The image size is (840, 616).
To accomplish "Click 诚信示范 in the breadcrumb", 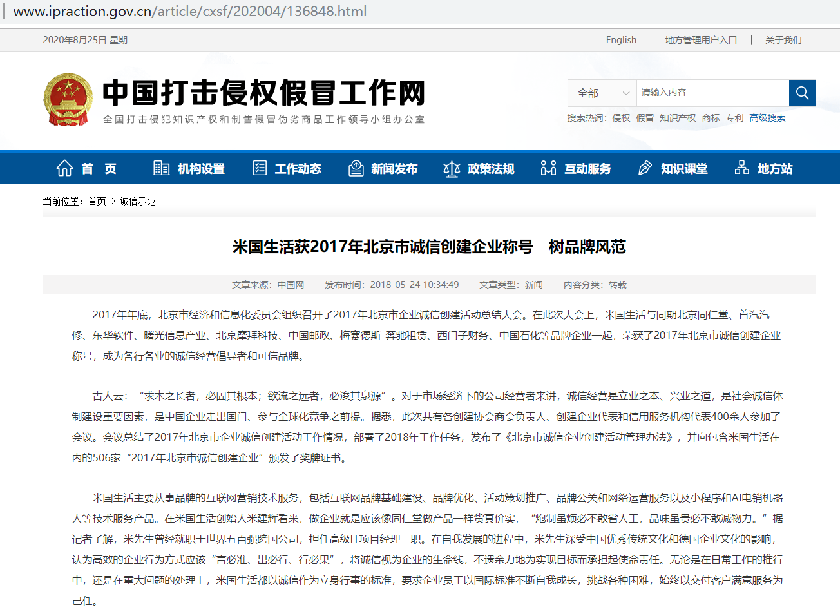I will click(x=138, y=201).
